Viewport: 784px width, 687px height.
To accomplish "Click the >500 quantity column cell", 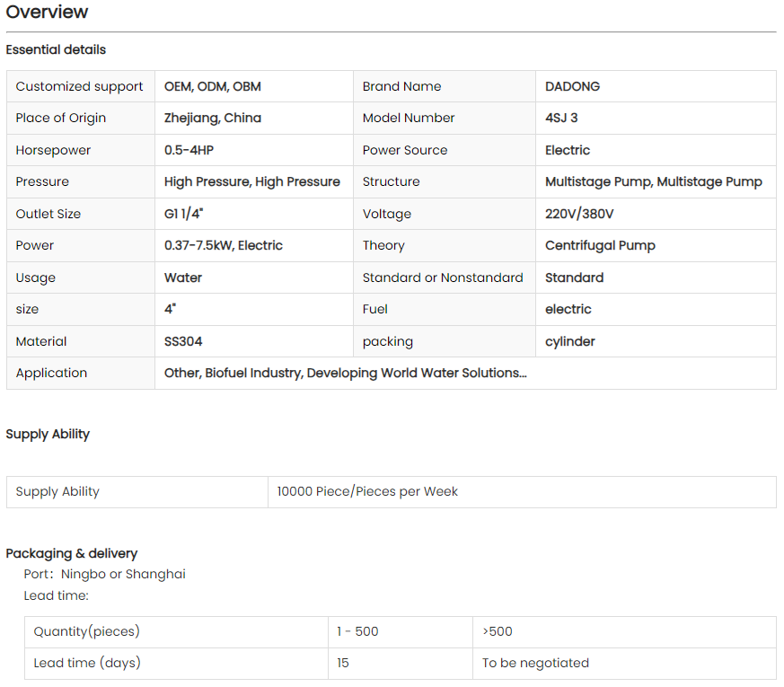I will pos(498,631).
